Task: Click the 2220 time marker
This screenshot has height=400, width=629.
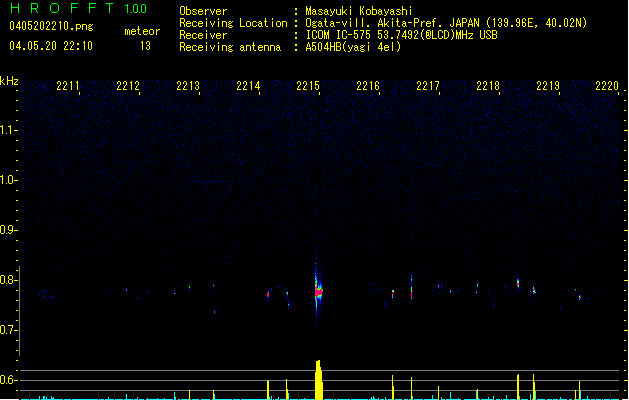Action: coord(607,87)
